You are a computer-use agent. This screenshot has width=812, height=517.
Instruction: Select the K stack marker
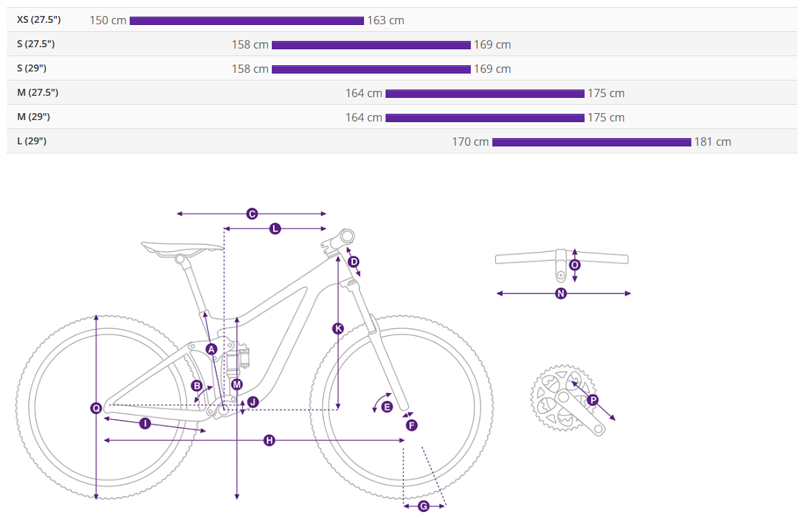coord(338,328)
